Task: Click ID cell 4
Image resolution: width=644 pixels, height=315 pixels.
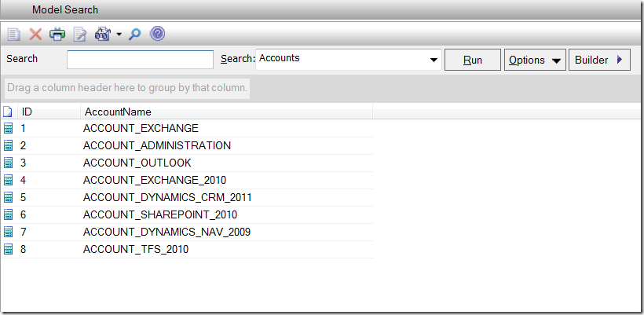Action: pyautogui.click(x=23, y=181)
